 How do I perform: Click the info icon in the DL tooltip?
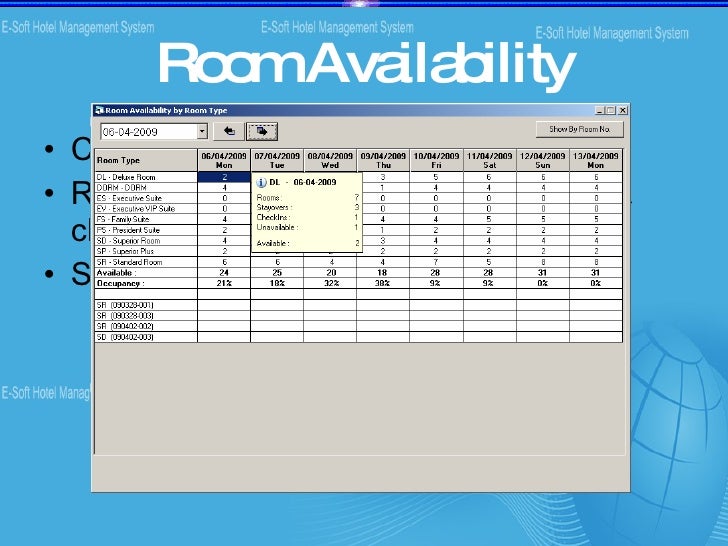[261, 182]
